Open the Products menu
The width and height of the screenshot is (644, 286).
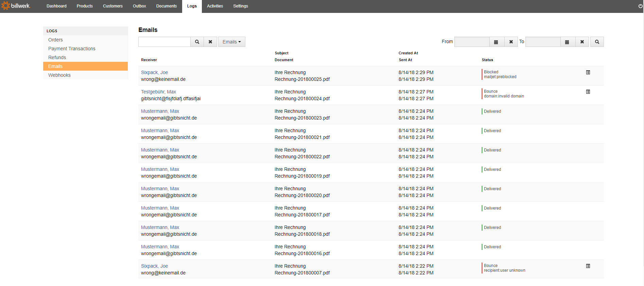[85, 6]
